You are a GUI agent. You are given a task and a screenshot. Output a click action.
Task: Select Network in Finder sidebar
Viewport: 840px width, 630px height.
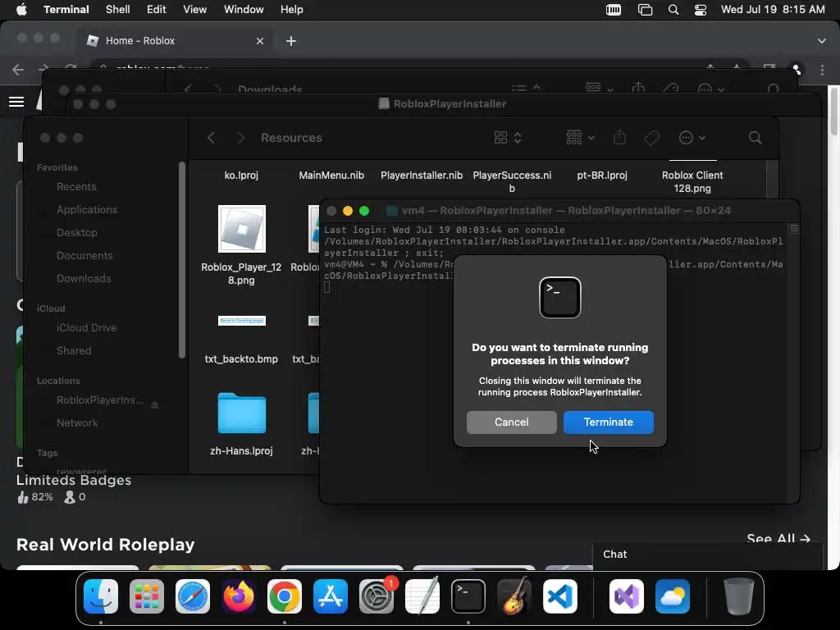tap(77, 423)
